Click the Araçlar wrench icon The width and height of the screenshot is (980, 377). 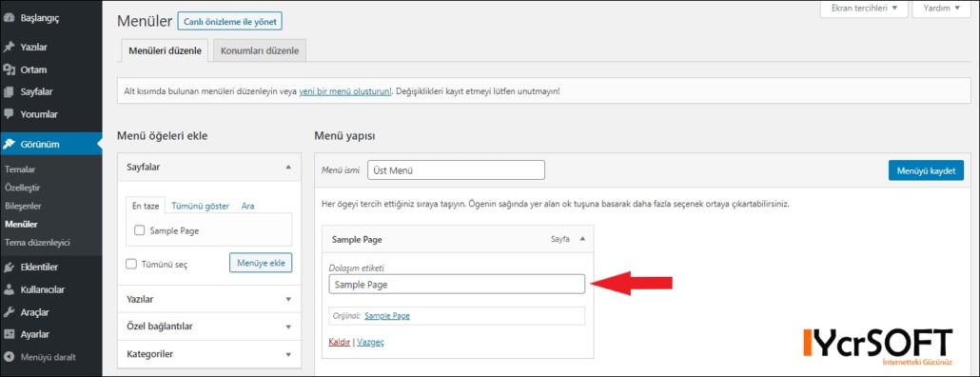tap(9, 312)
